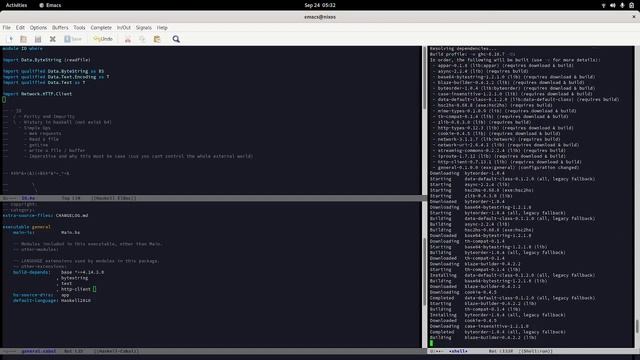Click the green cursor at the shell prompt
Viewport: 640px width, 360px height.
click(431, 343)
